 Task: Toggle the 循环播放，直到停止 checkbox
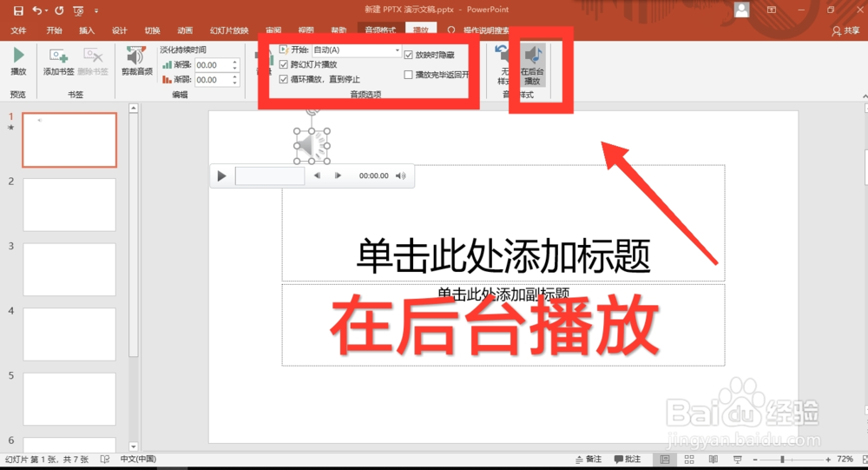[x=284, y=79]
